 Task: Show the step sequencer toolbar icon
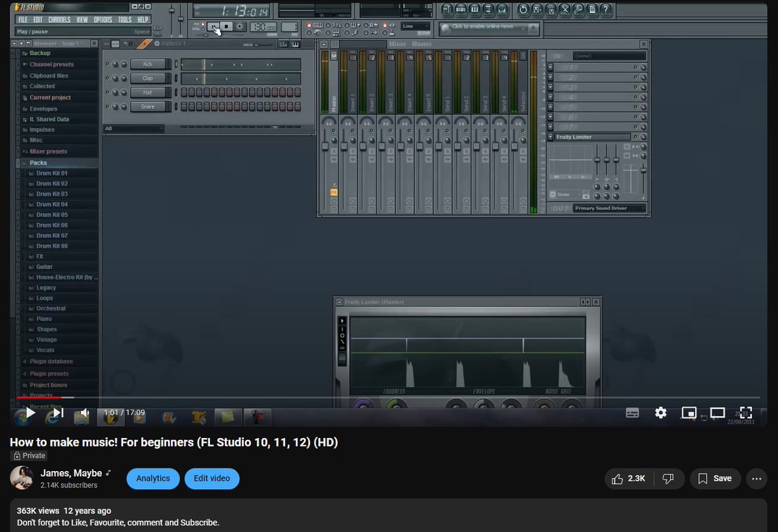pos(462,9)
